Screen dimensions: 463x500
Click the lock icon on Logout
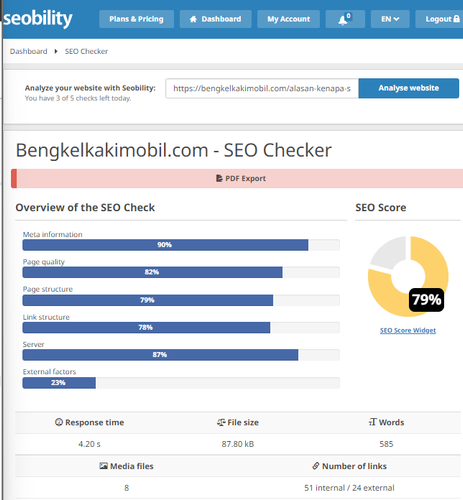pos(456,19)
